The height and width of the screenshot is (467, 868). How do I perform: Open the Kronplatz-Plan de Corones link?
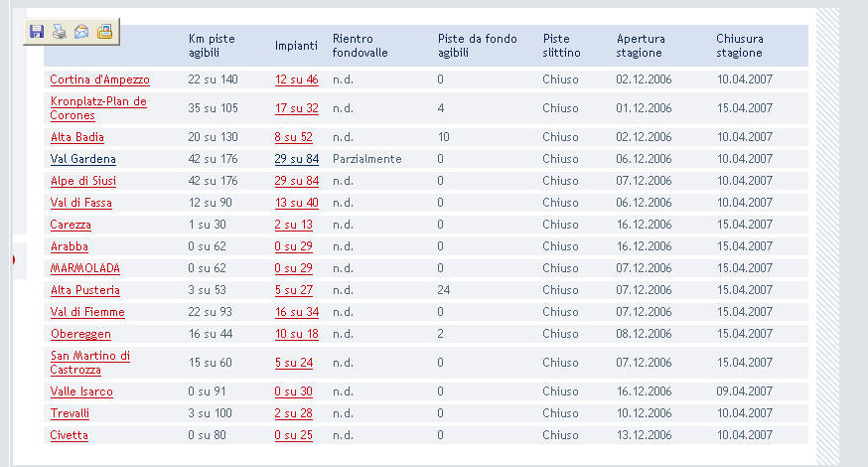[98, 108]
